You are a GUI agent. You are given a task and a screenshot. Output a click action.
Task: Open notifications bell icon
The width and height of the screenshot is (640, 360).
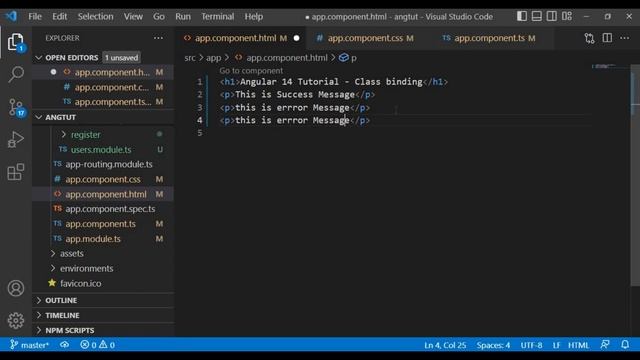pyautogui.click(x=625, y=345)
